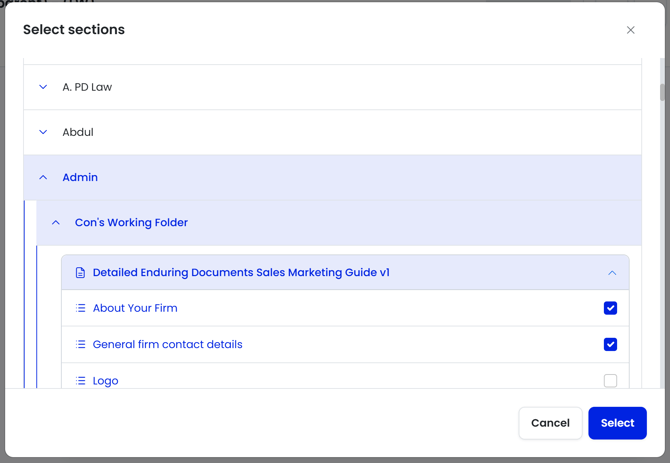
Task: Open the Abdul folder label
Action: tap(78, 132)
